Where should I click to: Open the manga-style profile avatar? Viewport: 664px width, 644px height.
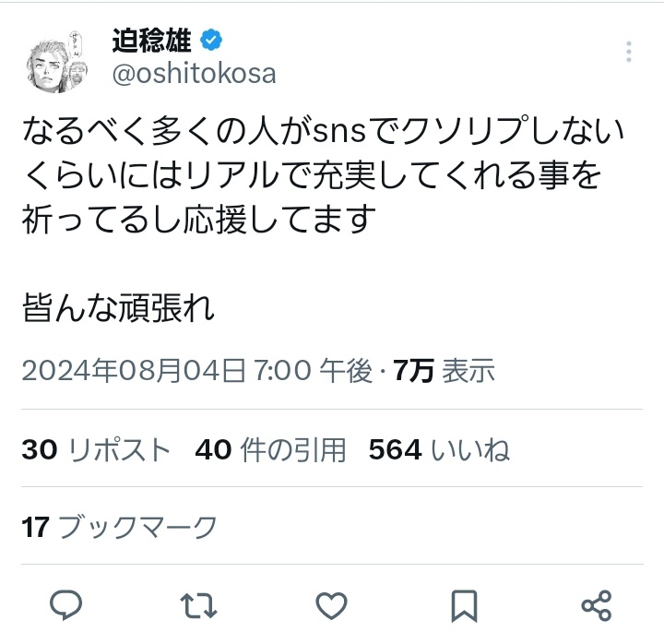[x=57, y=62]
